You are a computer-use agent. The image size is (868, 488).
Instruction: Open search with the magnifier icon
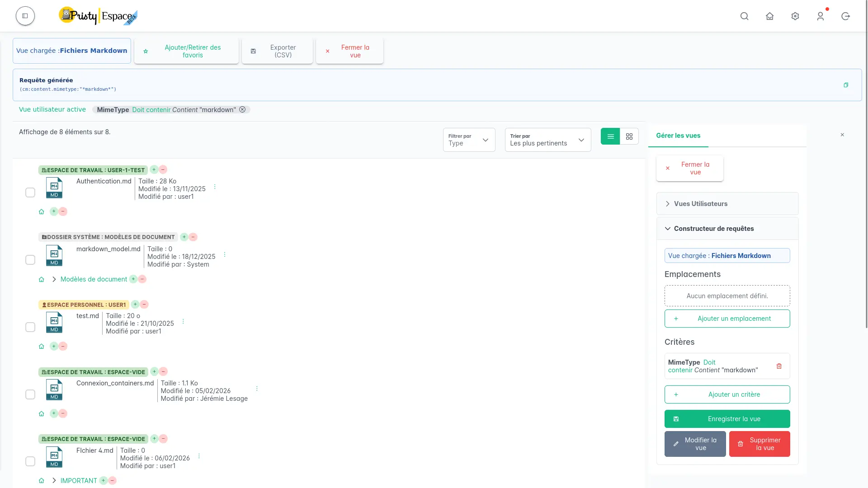pos(744,16)
